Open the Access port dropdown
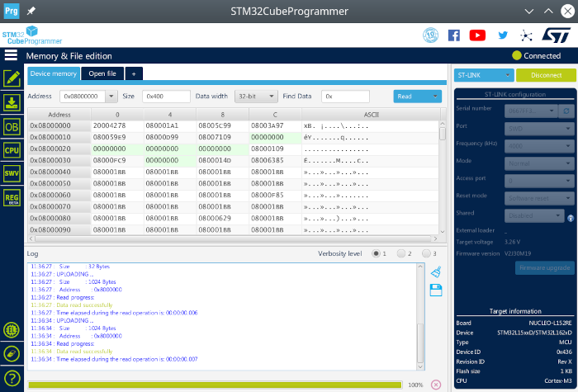Image resolution: width=578 pixels, height=392 pixels. tap(539, 181)
